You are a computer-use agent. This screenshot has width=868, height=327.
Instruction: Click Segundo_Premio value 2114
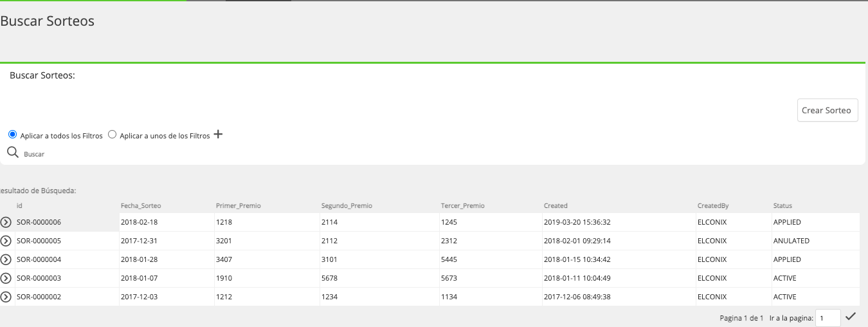coord(329,222)
